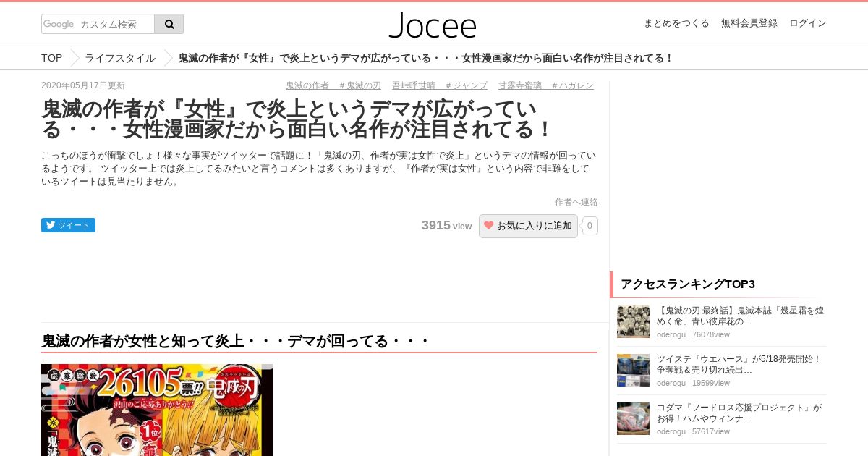Open tag 吾峠呼世晴
Screen dimensions: 868x456
click(x=414, y=85)
